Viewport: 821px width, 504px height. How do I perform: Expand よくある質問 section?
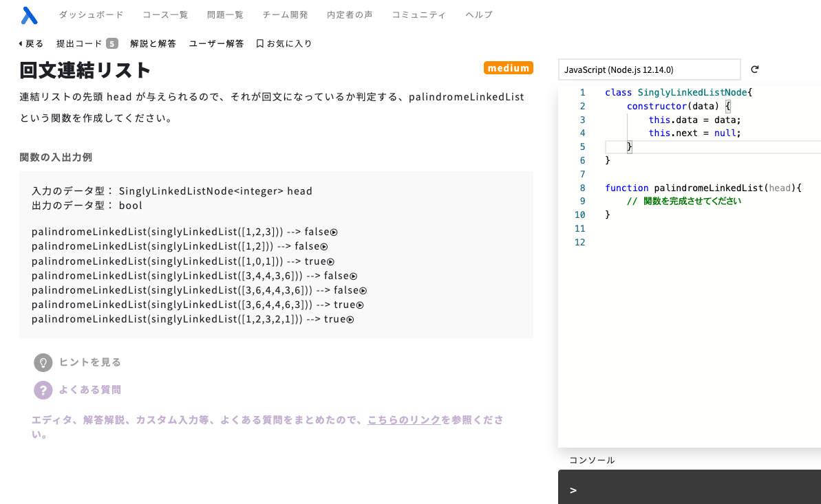coord(90,390)
